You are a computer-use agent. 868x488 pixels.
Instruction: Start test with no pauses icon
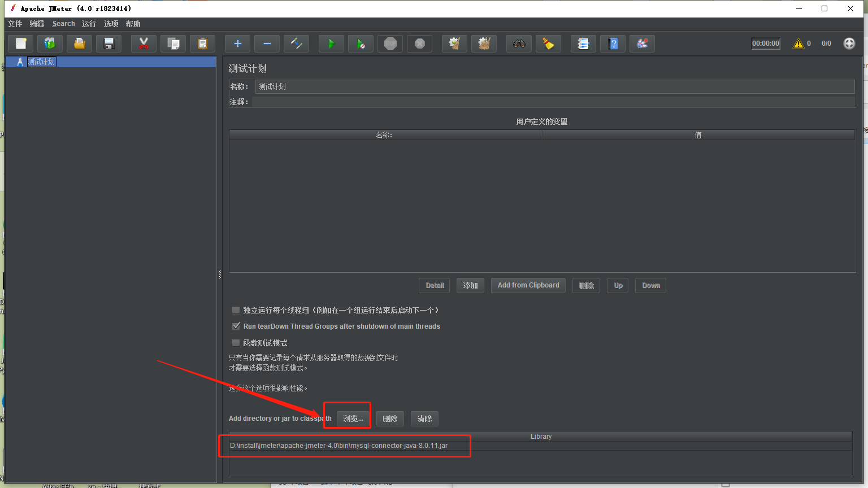point(361,43)
